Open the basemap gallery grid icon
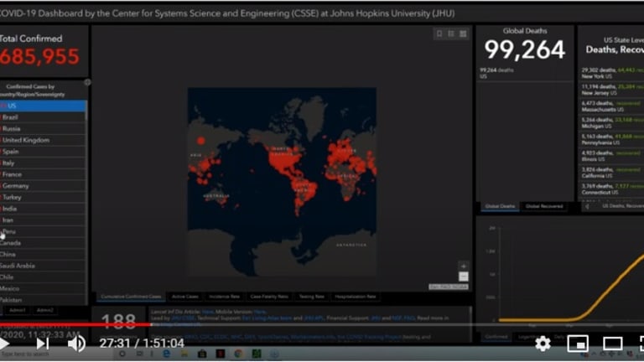 click(x=463, y=34)
